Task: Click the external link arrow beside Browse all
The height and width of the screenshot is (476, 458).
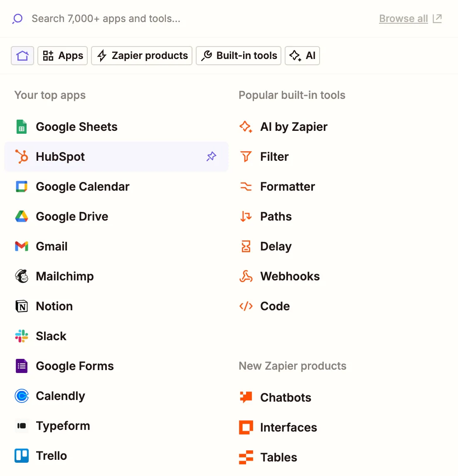Action: [437, 19]
